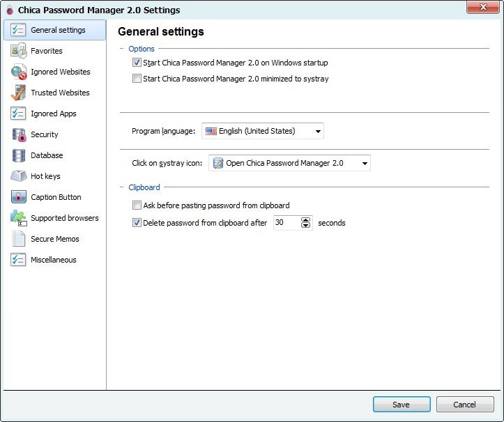Image resolution: width=504 pixels, height=422 pixels.
Task: Select the Caption Button label
Action: (x=56, y=197)
